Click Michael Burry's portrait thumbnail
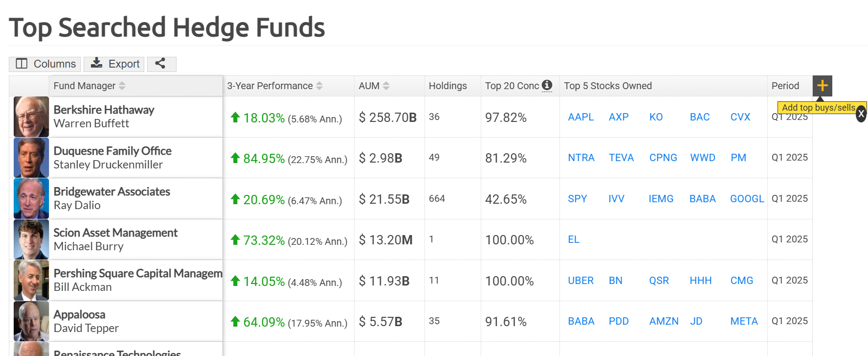This screenshot has width=868, height=356. pyautogui.click(x=31, y=239)
